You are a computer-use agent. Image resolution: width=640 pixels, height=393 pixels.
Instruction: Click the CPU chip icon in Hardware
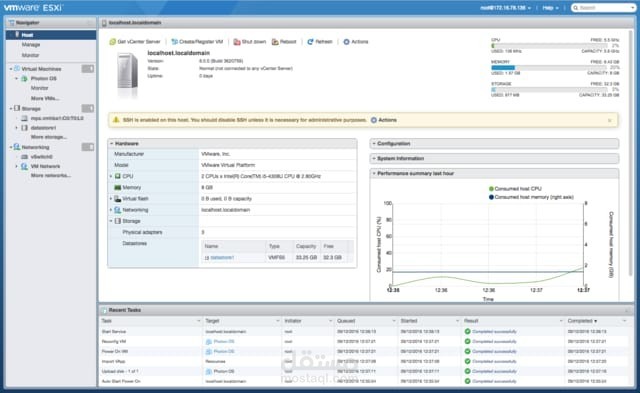coord(118,176)
